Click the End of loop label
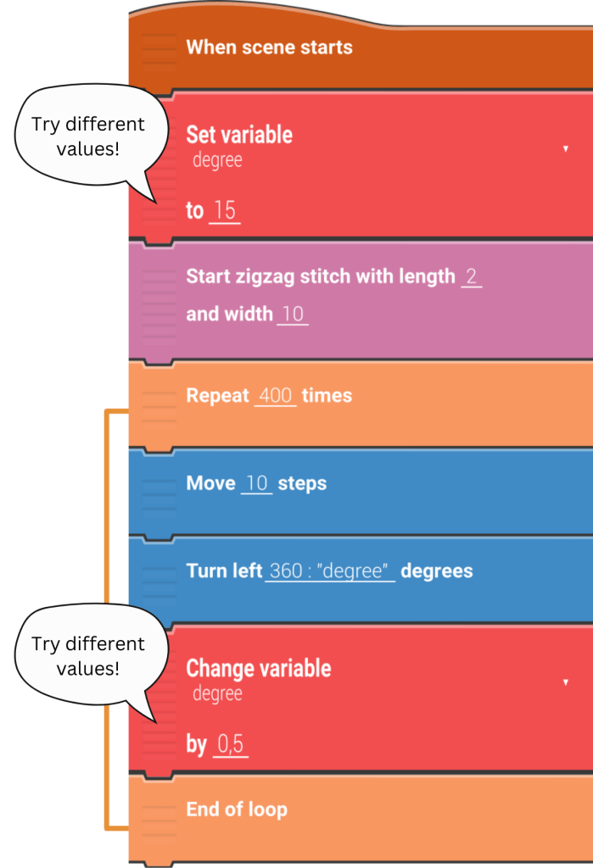 point(237,810)
